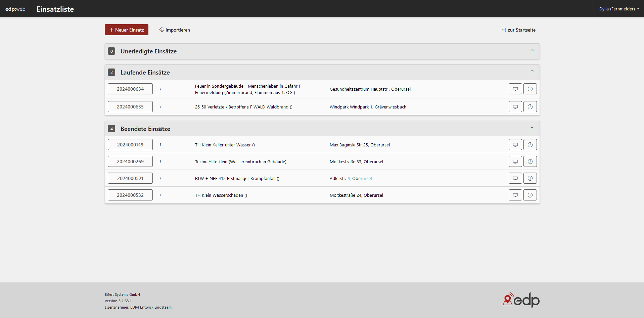Collapse the Beendete Einsätze section
The image size is (644, 318).
pos(532,129)
